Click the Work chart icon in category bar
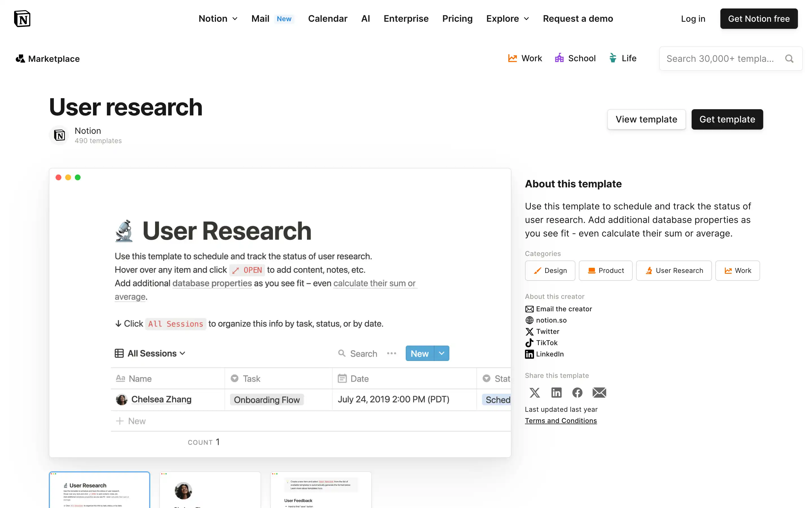Screen dimensions: 812x508 [512, 58]
